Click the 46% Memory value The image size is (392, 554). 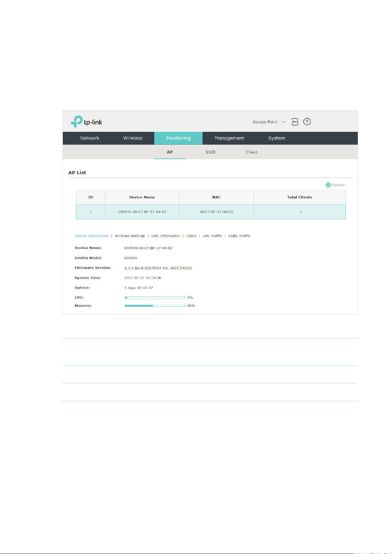[191, 306]
